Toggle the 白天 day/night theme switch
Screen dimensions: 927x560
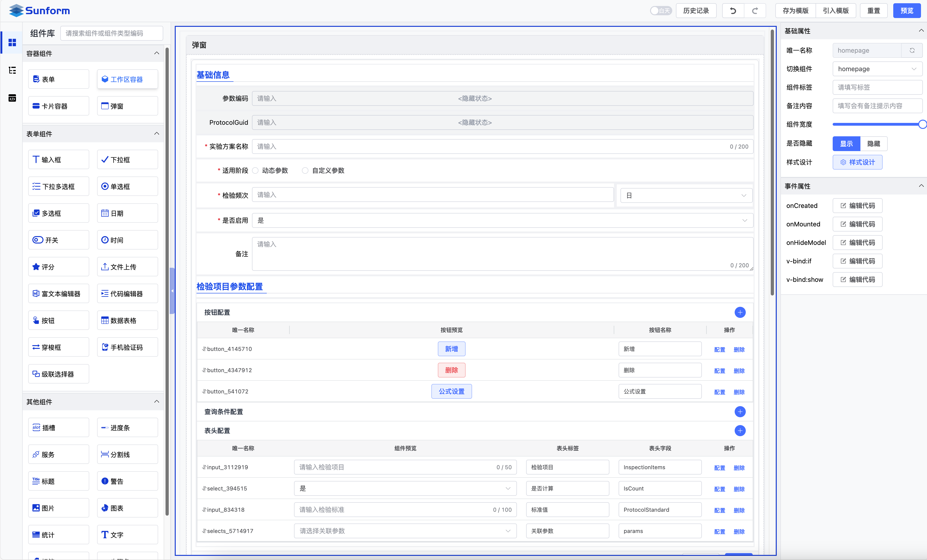point(661,11)
